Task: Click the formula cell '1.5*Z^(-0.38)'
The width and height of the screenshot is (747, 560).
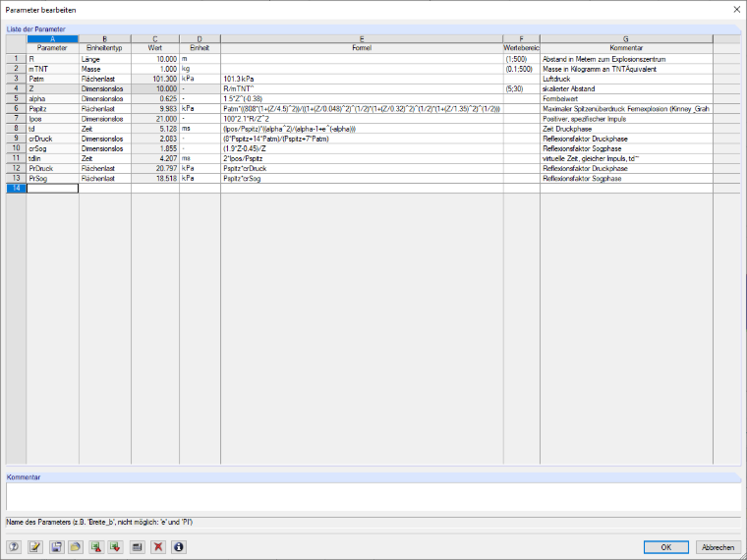Action: tap(362, 99)
